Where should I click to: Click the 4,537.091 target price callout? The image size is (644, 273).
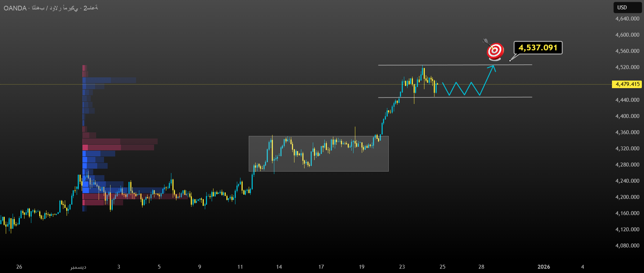538,48
